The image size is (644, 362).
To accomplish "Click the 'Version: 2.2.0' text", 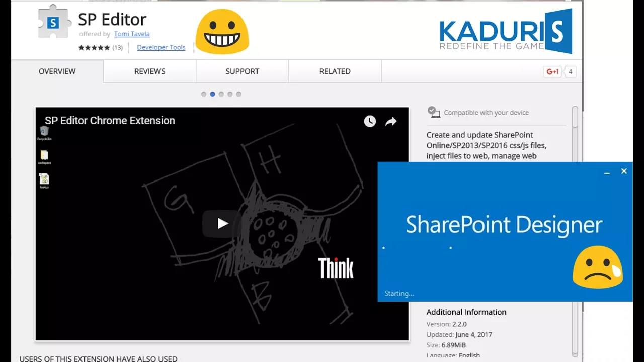I will click(447, 324).
